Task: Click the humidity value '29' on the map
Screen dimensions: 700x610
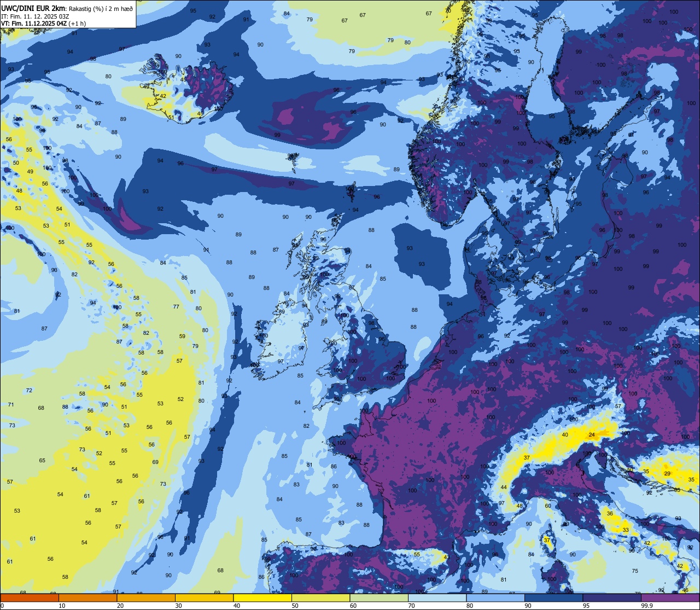Action: 667,474
